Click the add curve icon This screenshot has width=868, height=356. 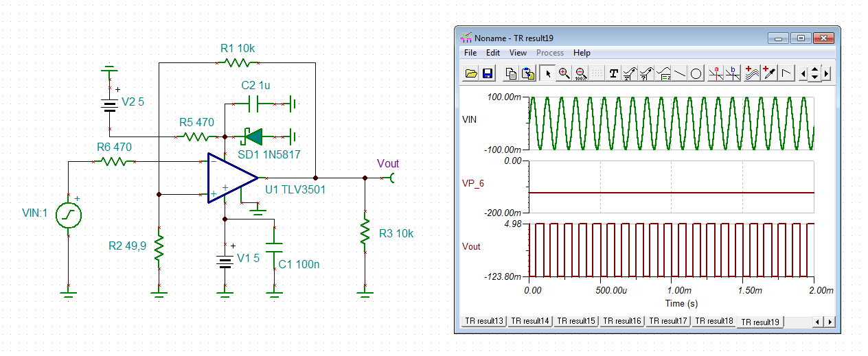click(x=751, y=73)
